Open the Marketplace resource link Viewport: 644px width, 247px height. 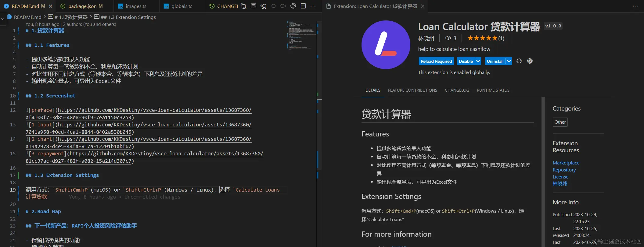coord(566,163)
